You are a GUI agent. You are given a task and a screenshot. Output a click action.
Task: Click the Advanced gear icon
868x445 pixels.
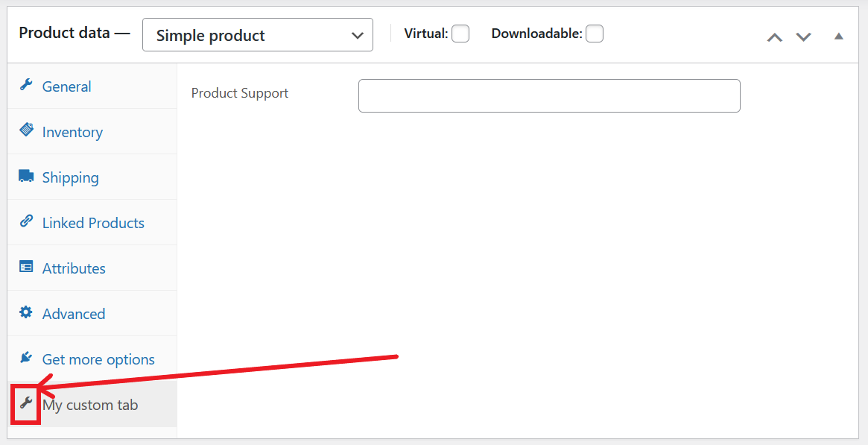click(x=26, y=312)
